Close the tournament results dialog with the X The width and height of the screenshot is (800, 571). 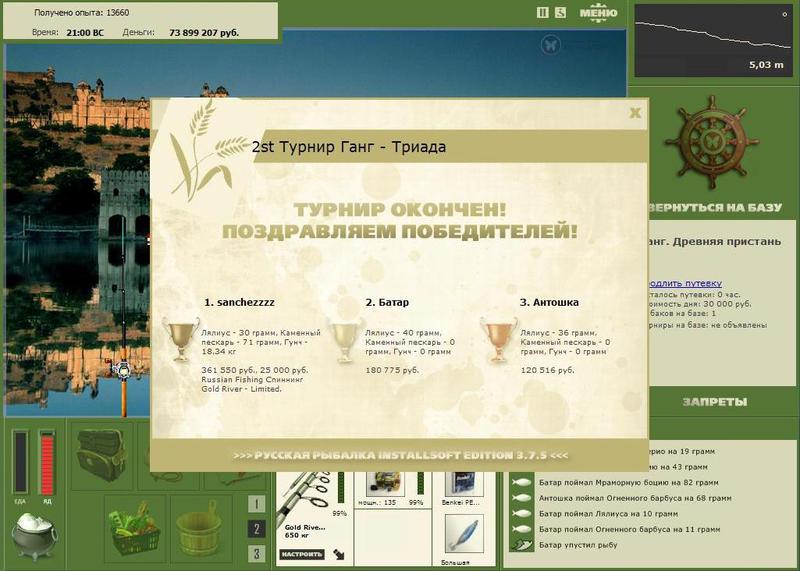click(635, 113)
